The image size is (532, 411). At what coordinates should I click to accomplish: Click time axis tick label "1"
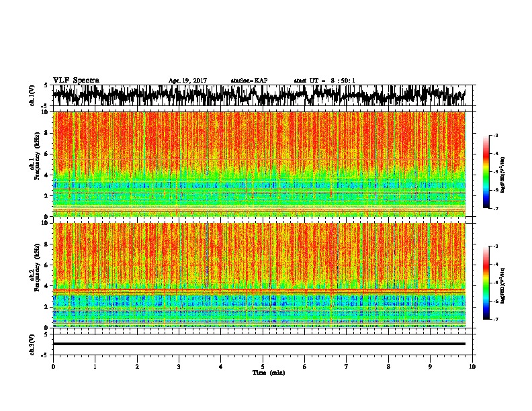point(95,367)
